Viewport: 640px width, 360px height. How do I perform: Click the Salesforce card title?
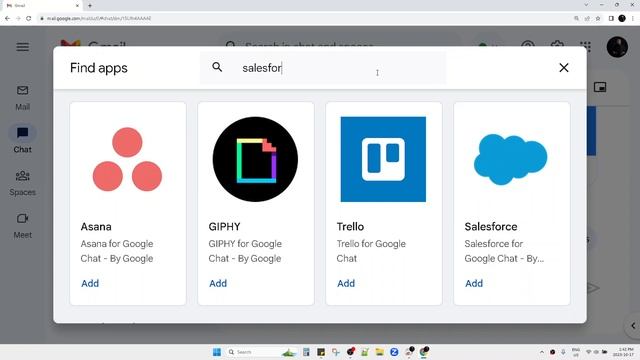(491, 227)
